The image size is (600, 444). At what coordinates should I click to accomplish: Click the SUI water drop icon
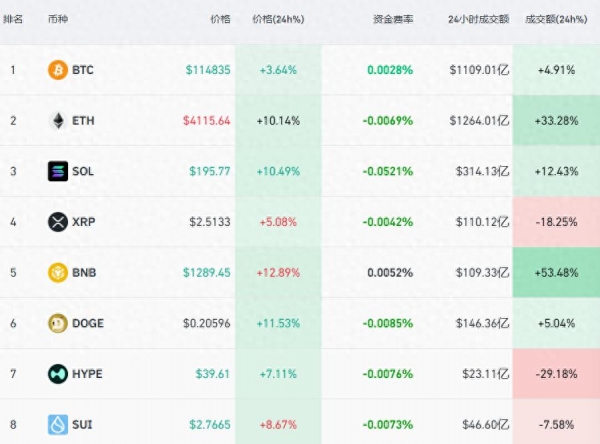[x=58, y=424]
